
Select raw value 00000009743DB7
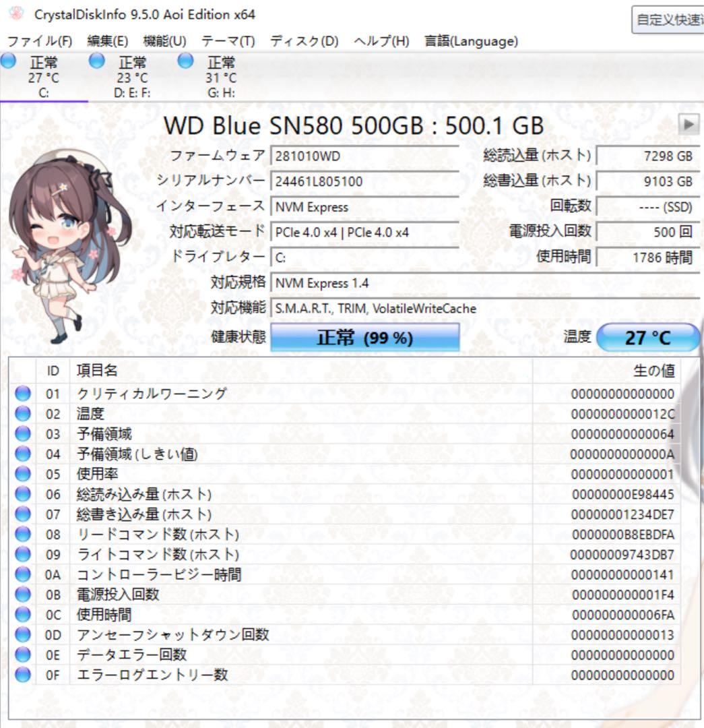pos(622,554)
